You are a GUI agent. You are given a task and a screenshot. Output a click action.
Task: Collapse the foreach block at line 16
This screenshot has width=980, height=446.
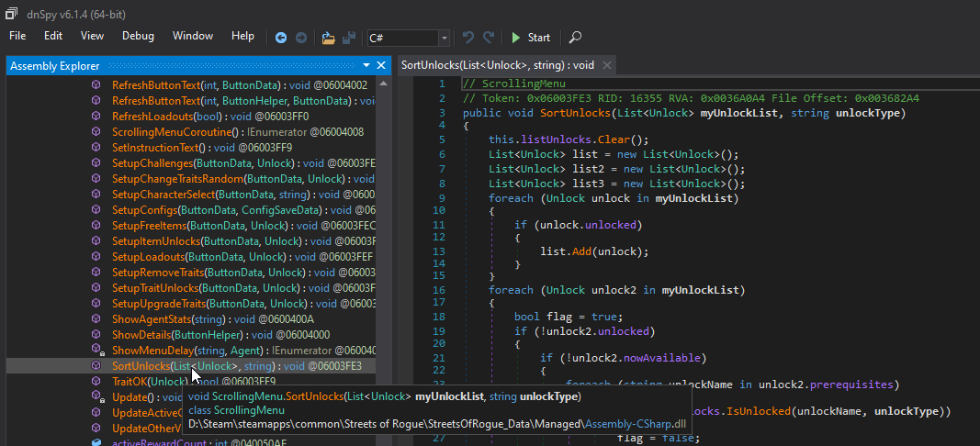pyautogui.click(x=453, y=290)
